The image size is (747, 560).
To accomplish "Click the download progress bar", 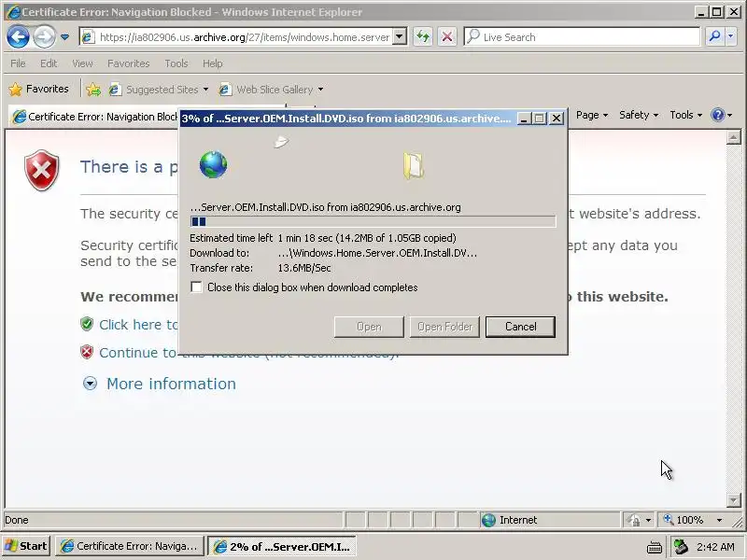I will coord(373,221).
